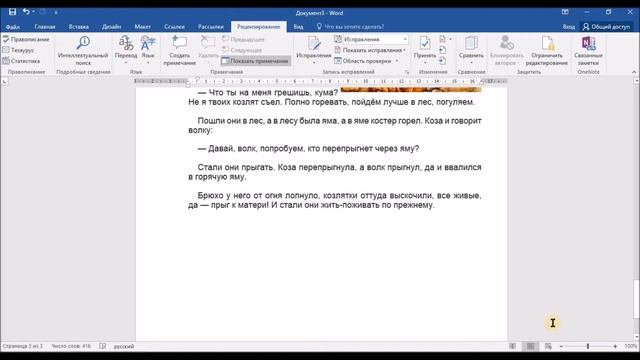Click the zoom slider handle
This screenshot has height=360, width=640.
pyautogui.click(x=588, y=346)
